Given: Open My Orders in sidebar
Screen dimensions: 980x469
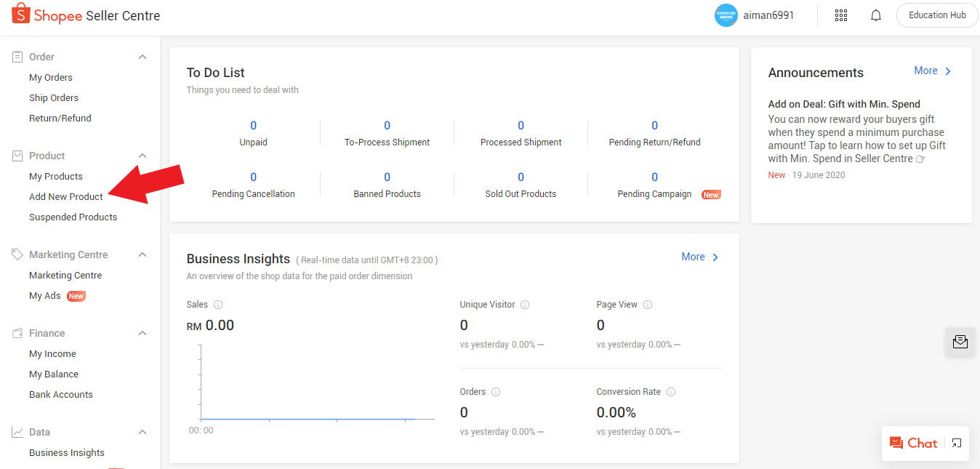Looking at the screenshot, I should [51, 77].
